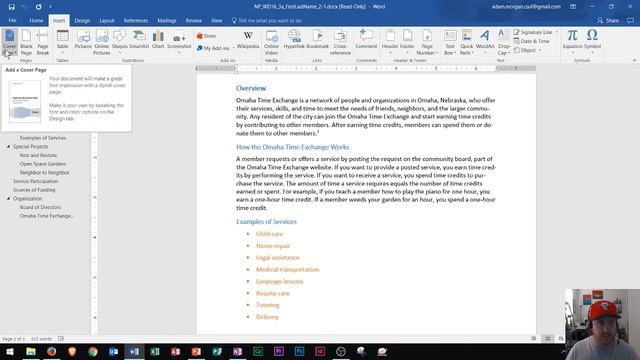
Task: Switch to the Mailings tab
Action: pos(167,20)
